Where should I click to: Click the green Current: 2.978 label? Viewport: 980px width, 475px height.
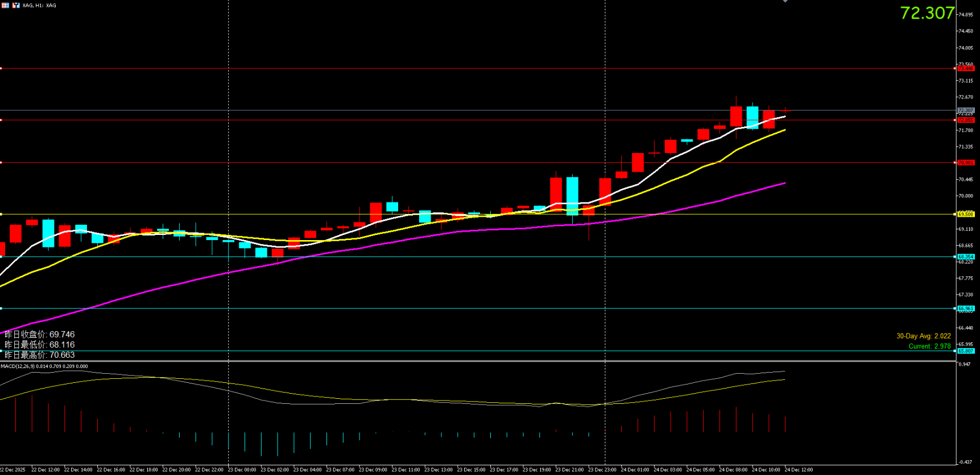[x=929, y=346]
